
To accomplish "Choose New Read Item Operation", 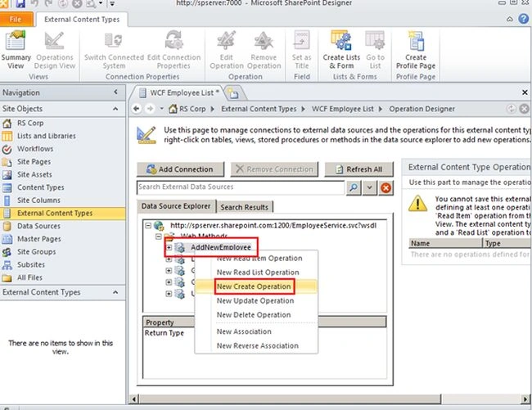I will click(x=259, y=259).
